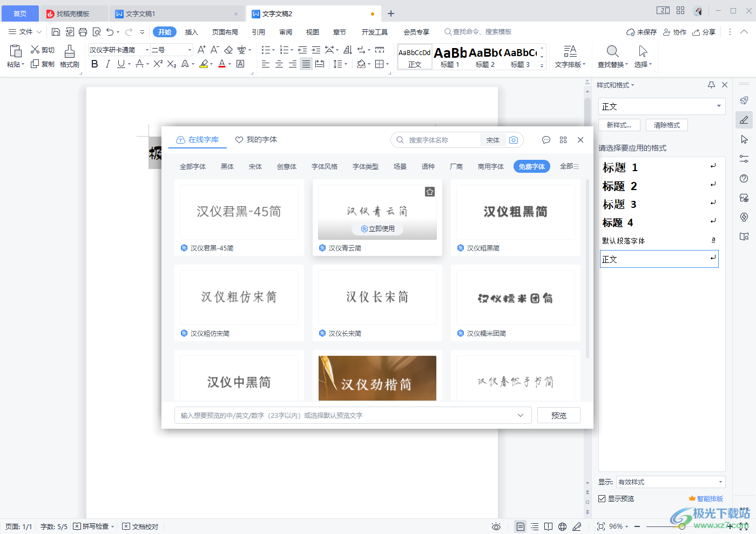Apply the 标题 1 style in side panel
The height and width of the screenshot is (534, 756).
tap(659, 167)
